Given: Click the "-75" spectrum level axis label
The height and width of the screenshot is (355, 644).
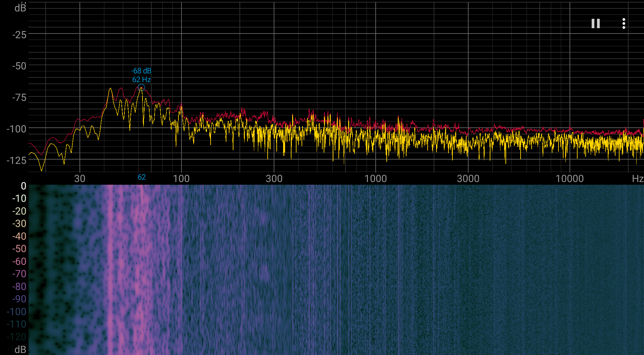Looking at the screenshot, I should (x=19, y=98).
